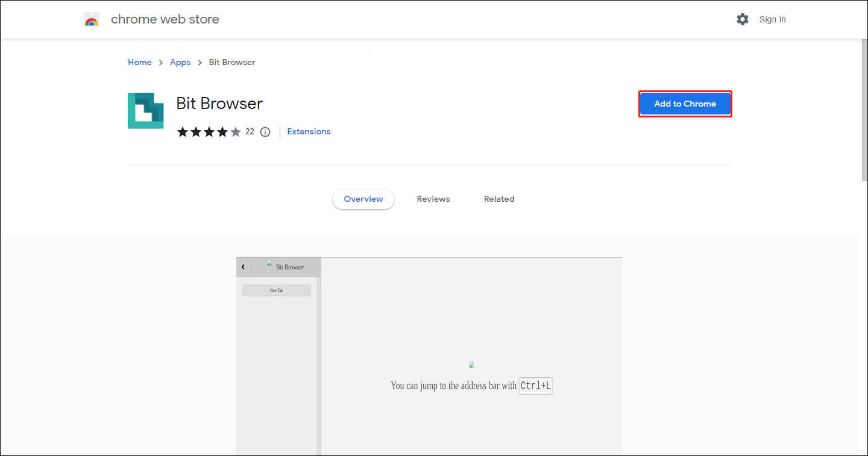Select the Overview tab

pos(363,199)
